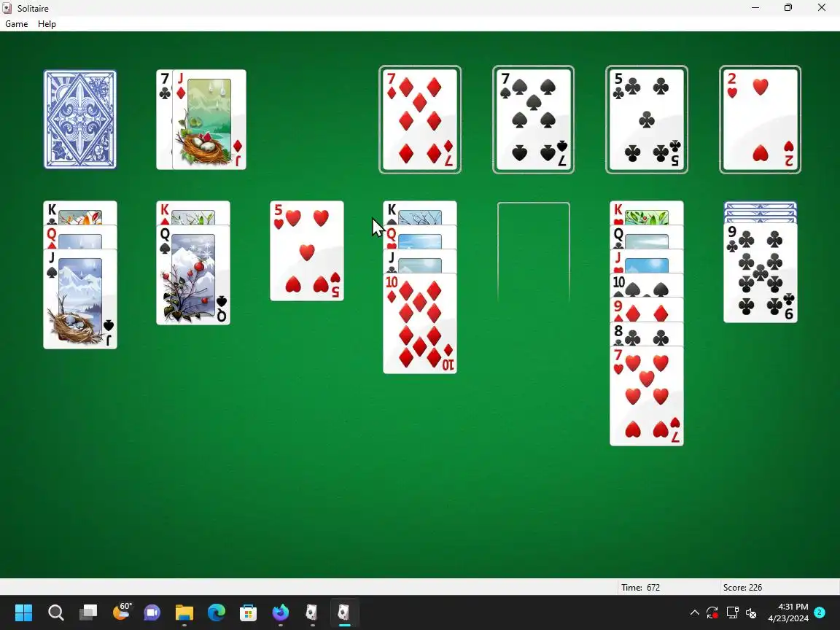840x630 pixels.
Task: Open the Chat app from the taskbar
Action: click(x=152, y=612)
